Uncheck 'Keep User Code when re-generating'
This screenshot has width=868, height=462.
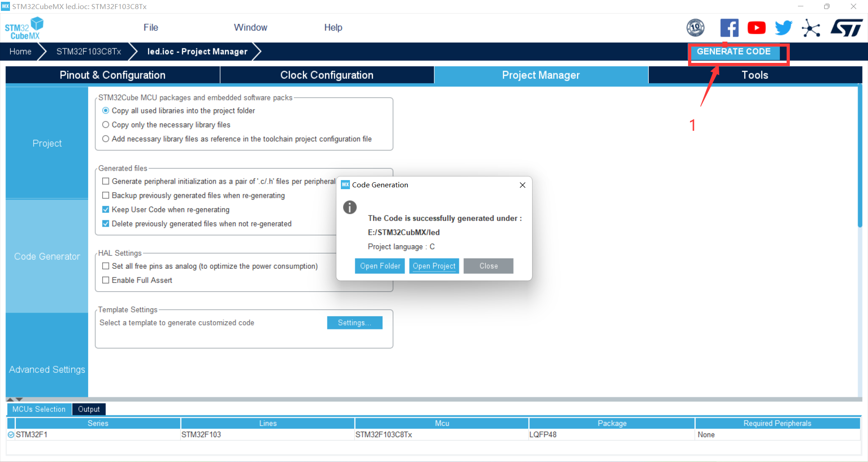point(105,209)
